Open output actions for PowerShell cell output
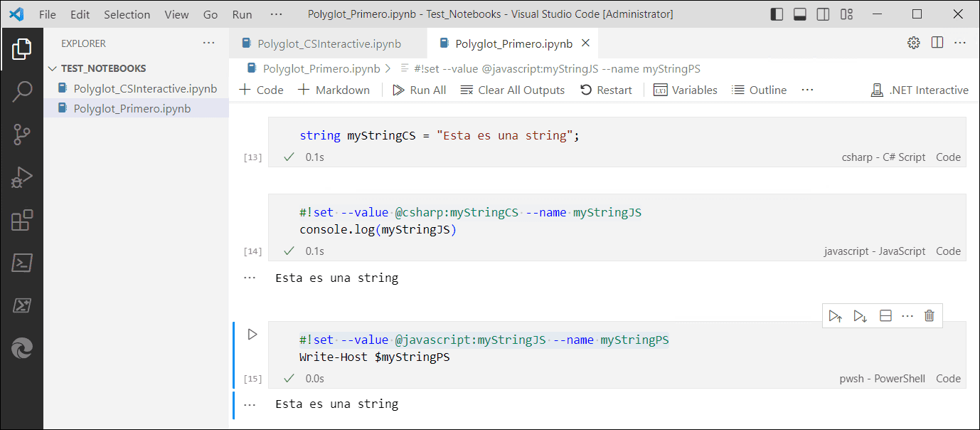 [250, 404]
